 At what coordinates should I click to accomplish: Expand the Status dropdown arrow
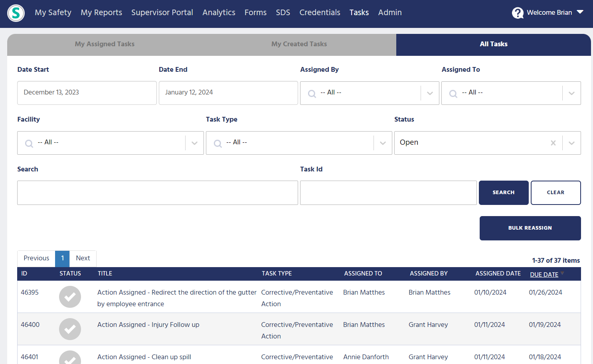571,143
